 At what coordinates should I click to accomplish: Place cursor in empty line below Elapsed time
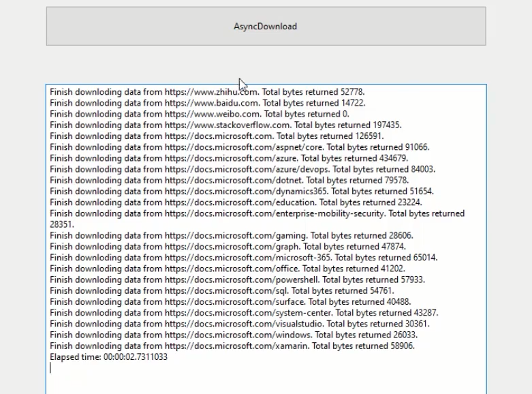(266, 368)
